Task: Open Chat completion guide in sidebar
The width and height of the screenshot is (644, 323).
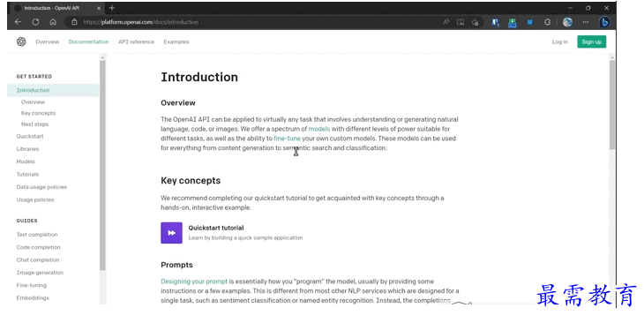Action: coord(38,259)
